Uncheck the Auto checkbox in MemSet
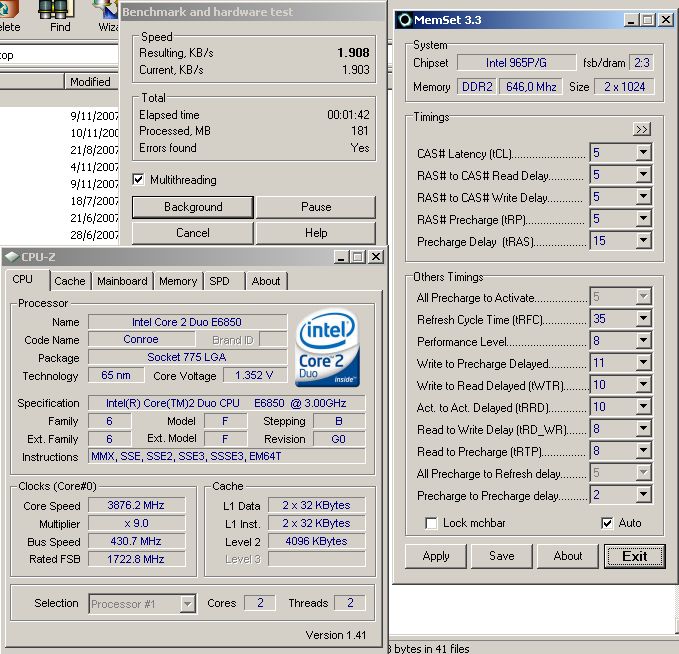This screenshot has width=679, height=654. pyautogui.click(x=607, y=523)
